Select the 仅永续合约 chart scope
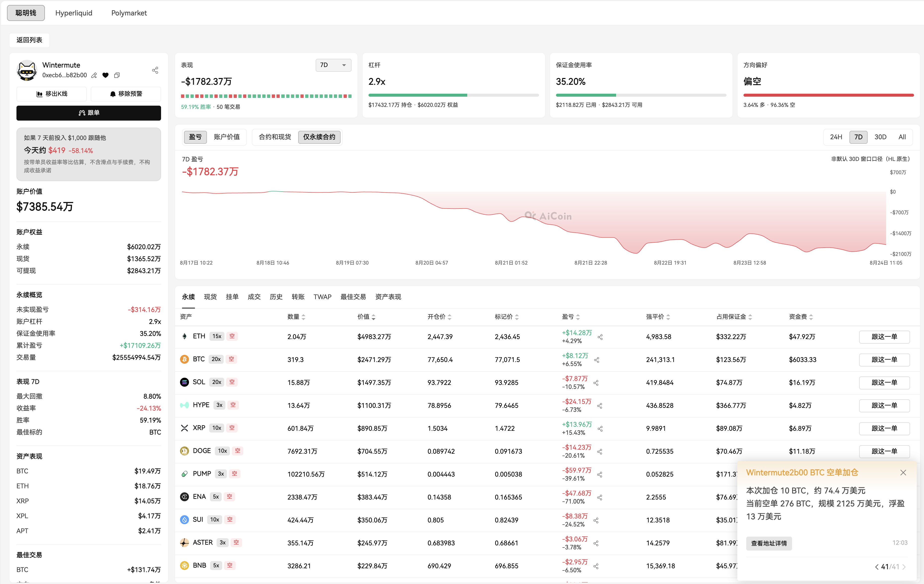 click(319, 137)
